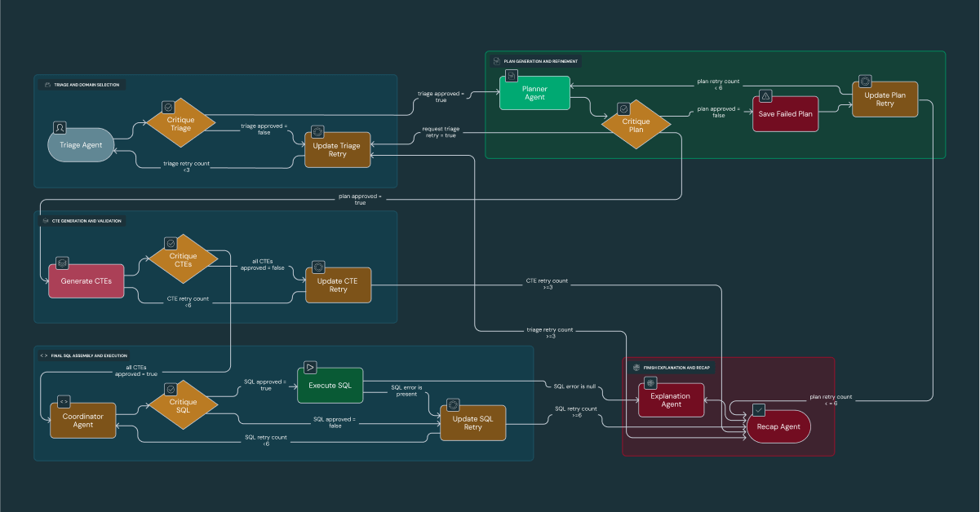The width and height of the screenshot is (980, 512).
Task: Click the person icon on the Triage Agent node
Action: coord(60,128)
